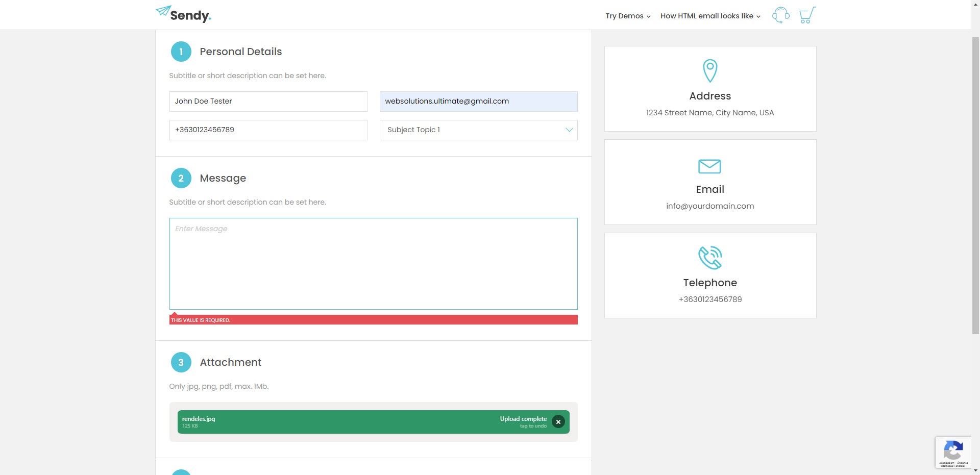
Task: Click the Address card title
Action: pyautogui.click(x=710, y=96)
